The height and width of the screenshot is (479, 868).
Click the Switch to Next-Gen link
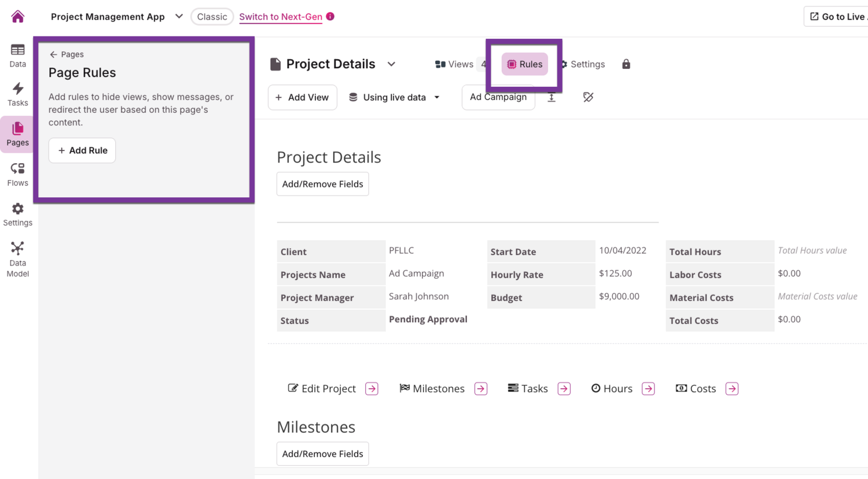[x=281, y=17]
